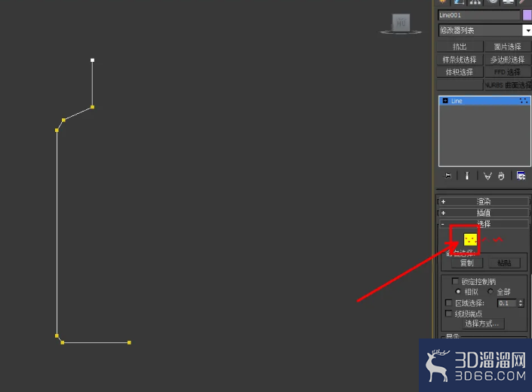Select the Spline sub-object level icon
The width and height of the screenshot is (532, 392).
pos(498,240)
